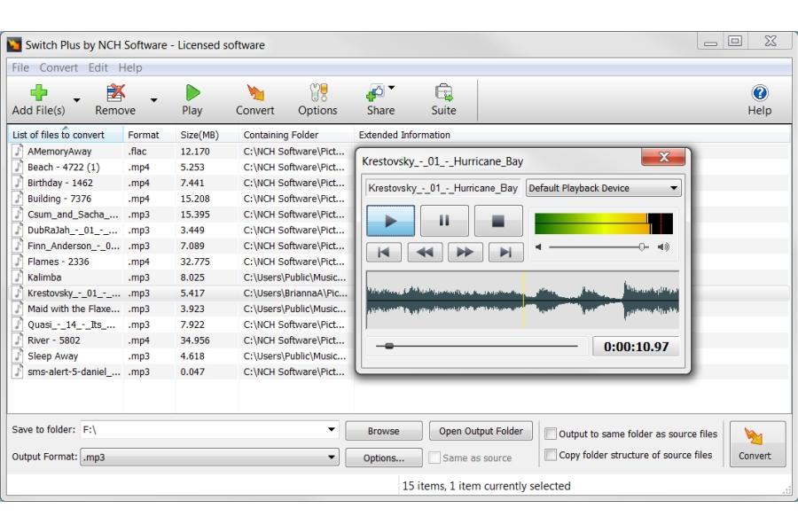The image size is (798, 532).
Task: Click the low-volume speaker icon
Action: 538,246
